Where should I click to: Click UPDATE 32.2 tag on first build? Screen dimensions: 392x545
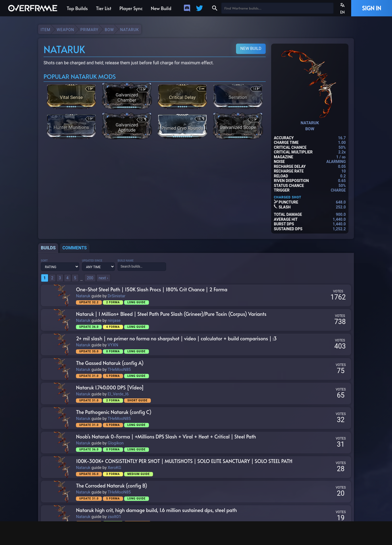[89, 302]
